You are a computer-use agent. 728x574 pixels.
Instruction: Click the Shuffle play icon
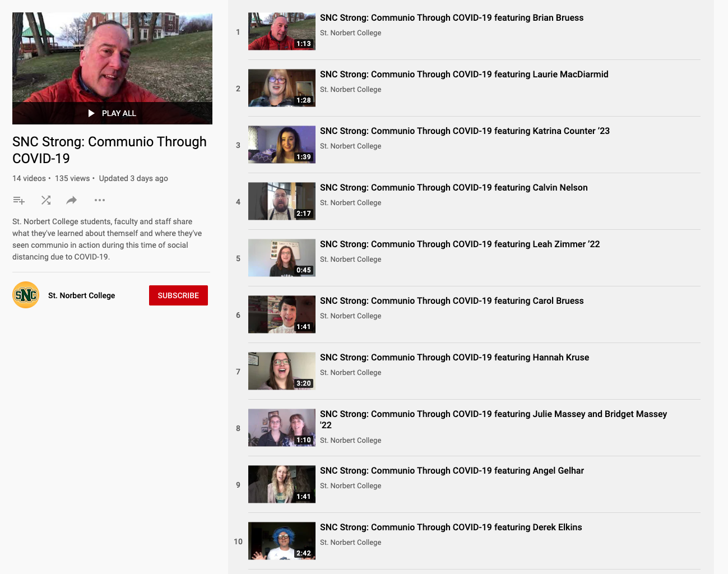pyautogui.click(x=46, y=200)
